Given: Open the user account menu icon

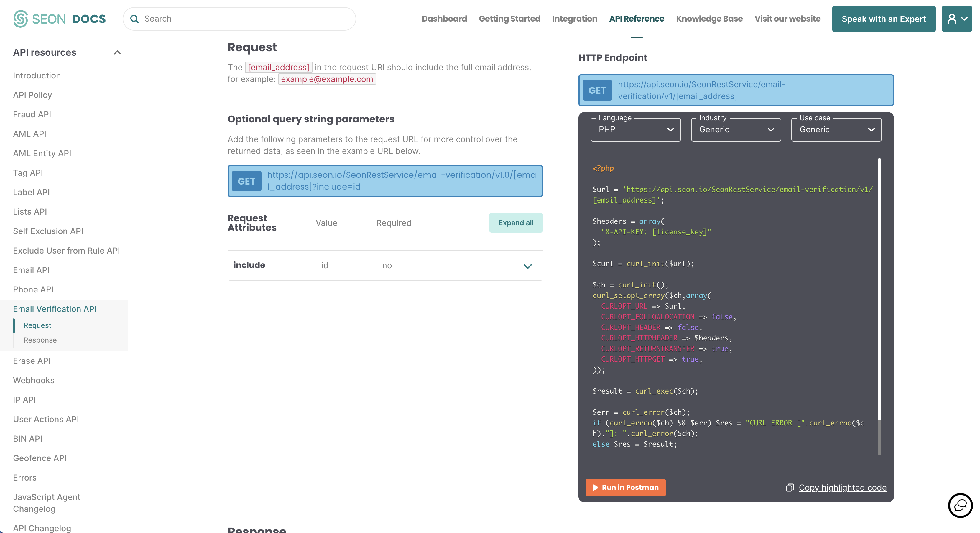Looking at the screenshot, I should 956,19.
